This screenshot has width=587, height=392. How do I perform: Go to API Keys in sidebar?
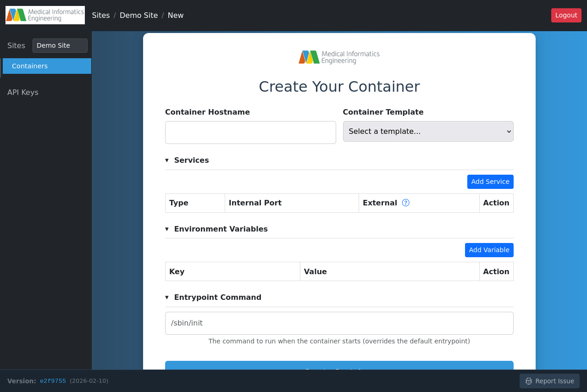tap(23, 92)
